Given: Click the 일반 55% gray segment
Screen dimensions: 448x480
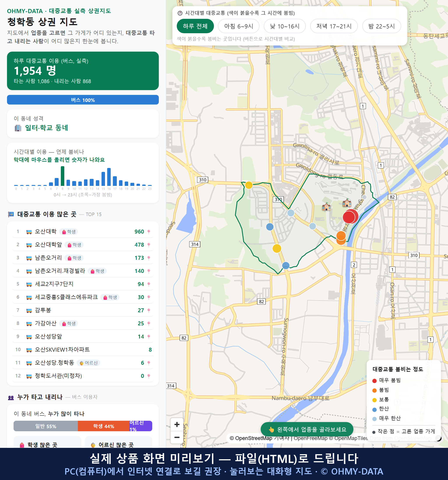Looking at the screenshot, I should (x=46, y=426).
